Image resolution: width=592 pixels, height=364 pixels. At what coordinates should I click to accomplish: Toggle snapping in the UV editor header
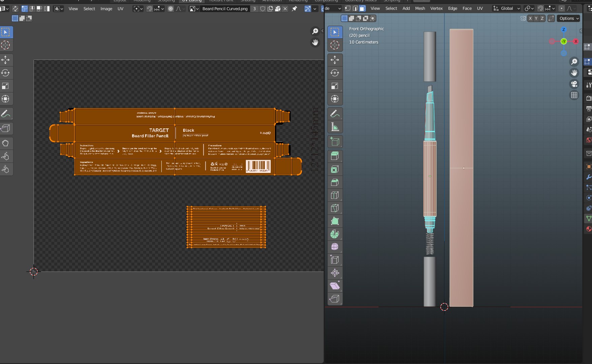(149, 9)
